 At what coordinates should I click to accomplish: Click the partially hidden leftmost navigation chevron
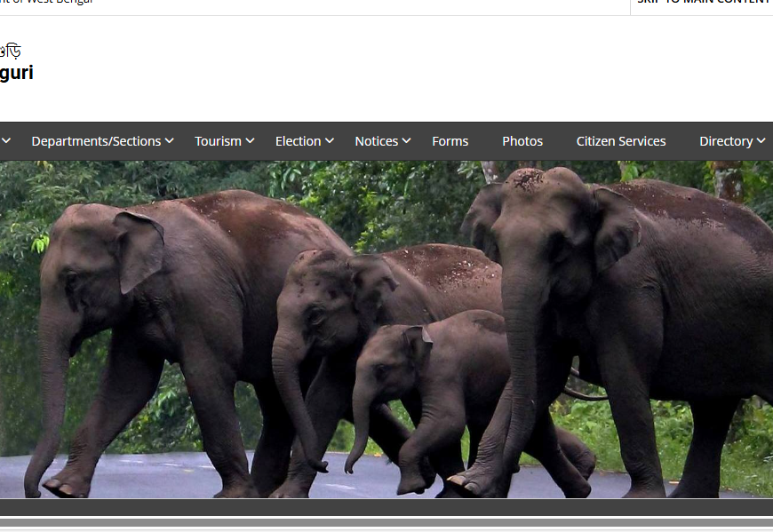point(6,141)
